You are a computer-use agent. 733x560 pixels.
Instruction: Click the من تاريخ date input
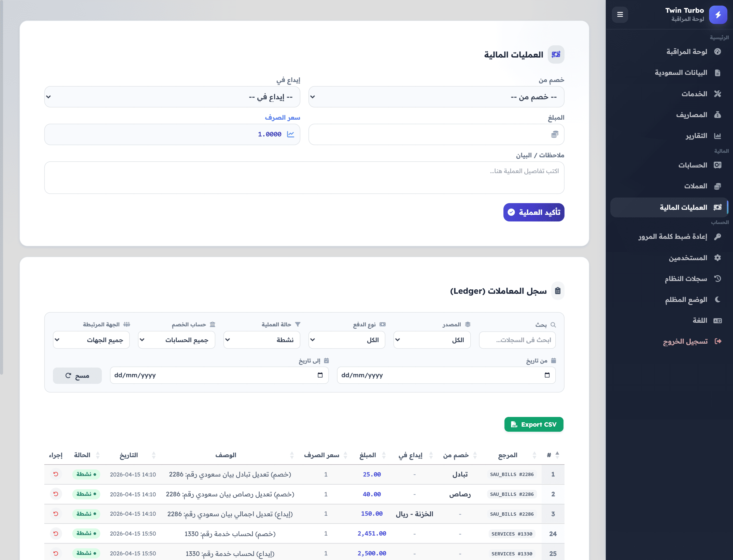click(446, 376)
